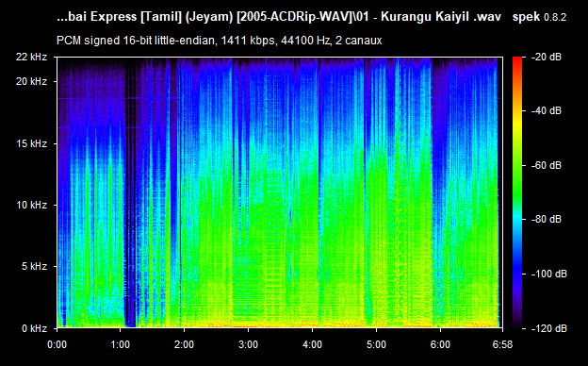Image resolution: width=588 pixels, height=366 pixels.
Task: Click the -60 dB legend label
Action: pos(547,165)
